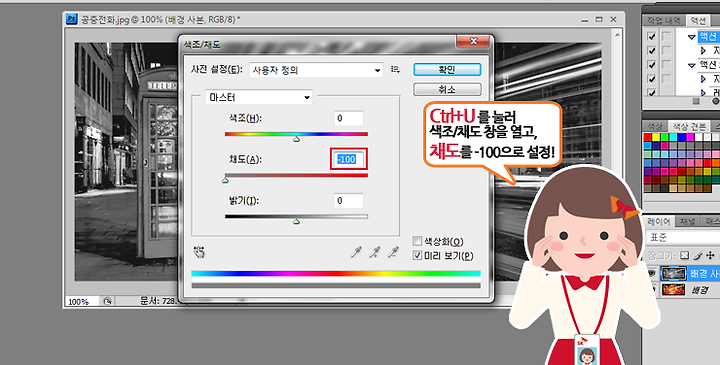720x365 pixels.
Task: Toggle lock image pixels brush icon
Action: point(698,255)
